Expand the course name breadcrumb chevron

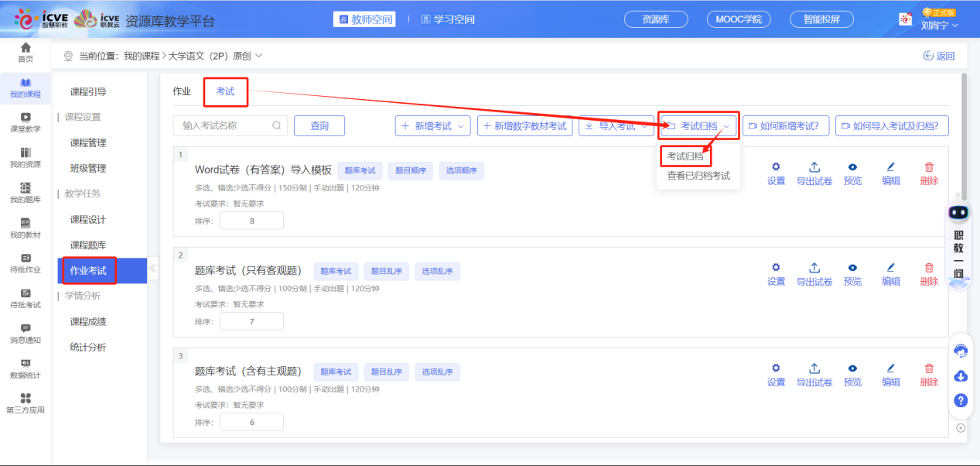click(258, 56)
